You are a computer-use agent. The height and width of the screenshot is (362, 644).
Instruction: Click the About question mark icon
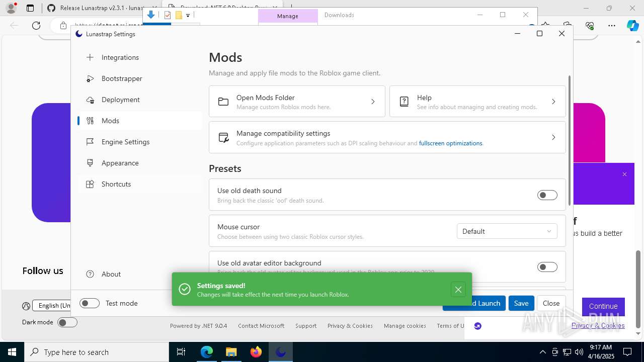tap(90, 274)
